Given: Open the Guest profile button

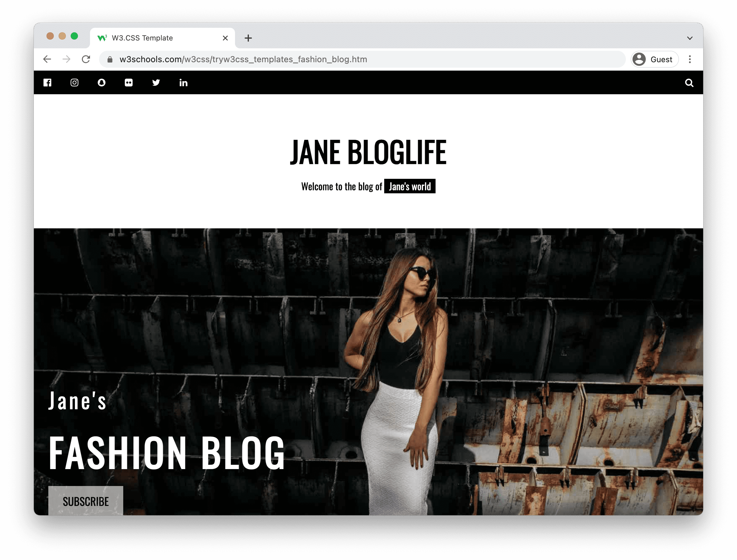Looking at the screenshot, I should coord(654,59).
